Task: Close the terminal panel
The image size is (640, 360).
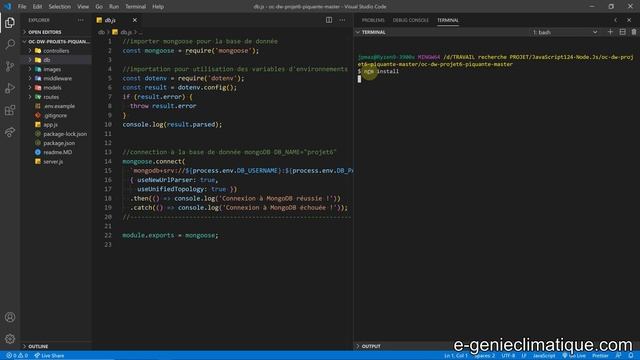Action: click(629, 20)
